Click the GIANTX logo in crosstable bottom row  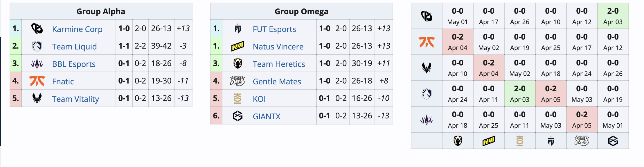coord(613,141)
